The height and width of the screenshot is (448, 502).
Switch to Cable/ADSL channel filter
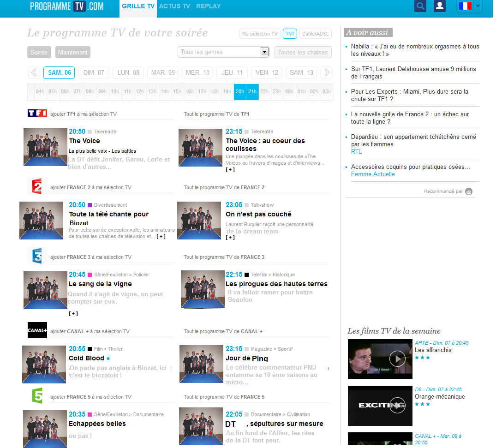click(316, 34)
